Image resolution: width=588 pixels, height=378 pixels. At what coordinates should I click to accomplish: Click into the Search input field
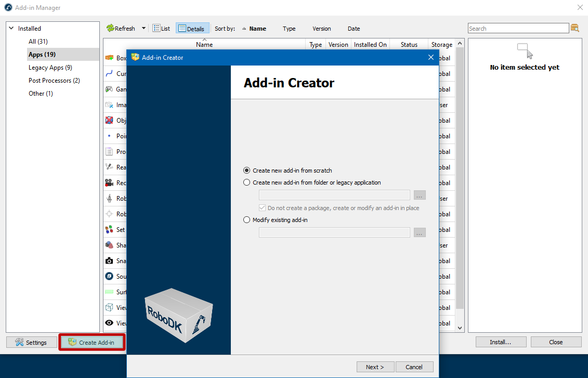(518, 29)
